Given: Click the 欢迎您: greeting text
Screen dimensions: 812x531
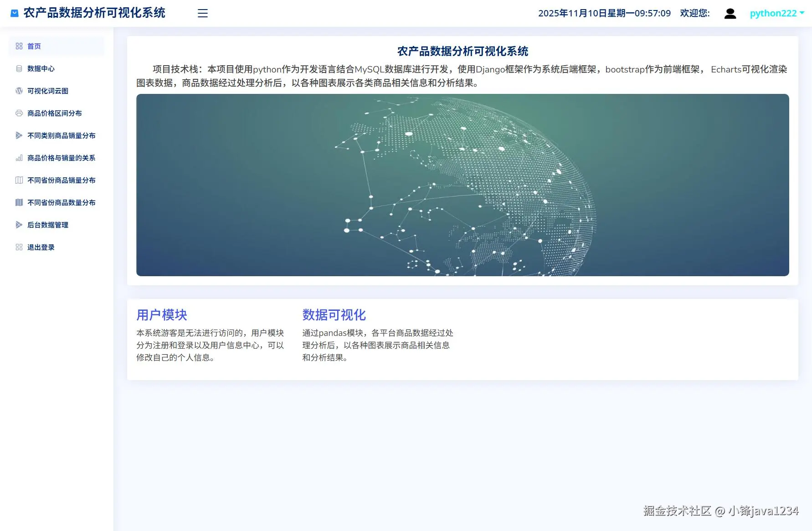Looking at the screenshot, I should (x=695, y=13).
